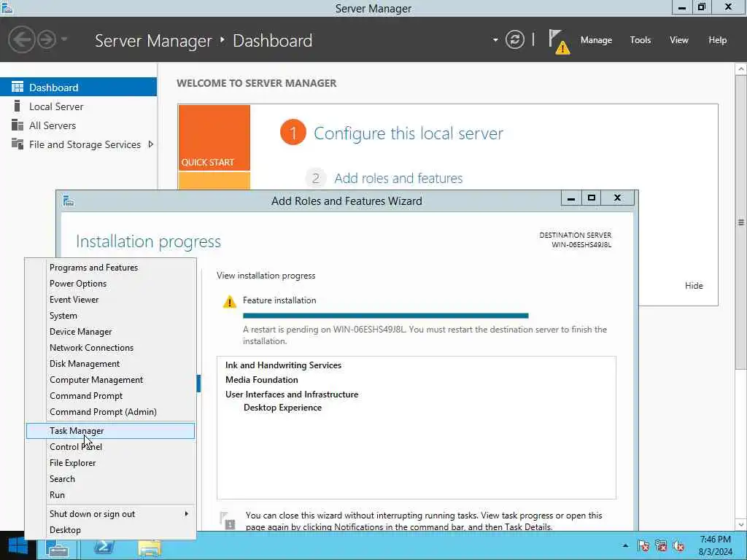This screenshot has width=747, height=560.
Task: Open the View menu
Action: pyautogui.click(x=678, y=40)
